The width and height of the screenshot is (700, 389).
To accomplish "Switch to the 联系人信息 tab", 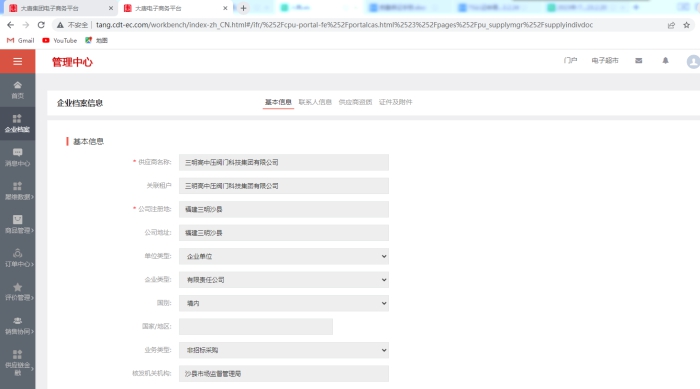I will (315, 102).
